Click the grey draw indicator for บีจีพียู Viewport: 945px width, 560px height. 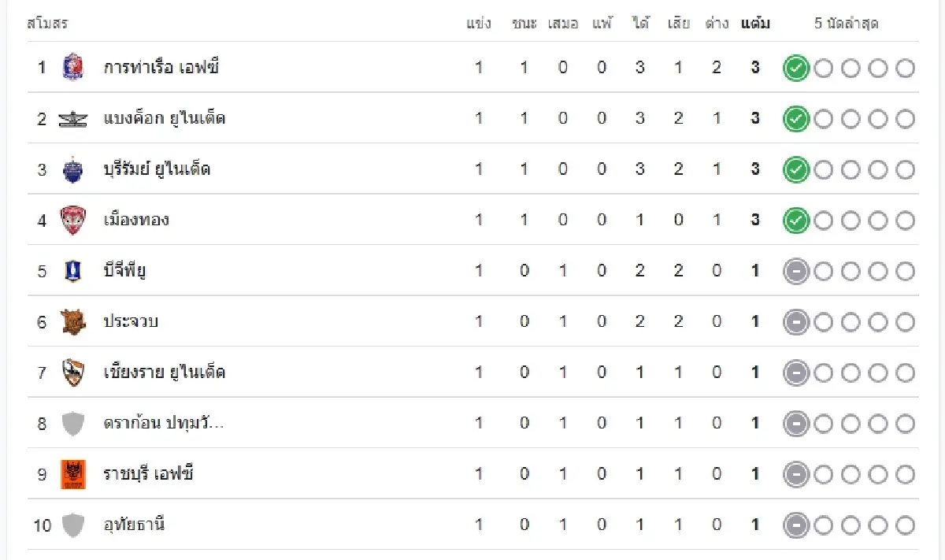point(796,272)
